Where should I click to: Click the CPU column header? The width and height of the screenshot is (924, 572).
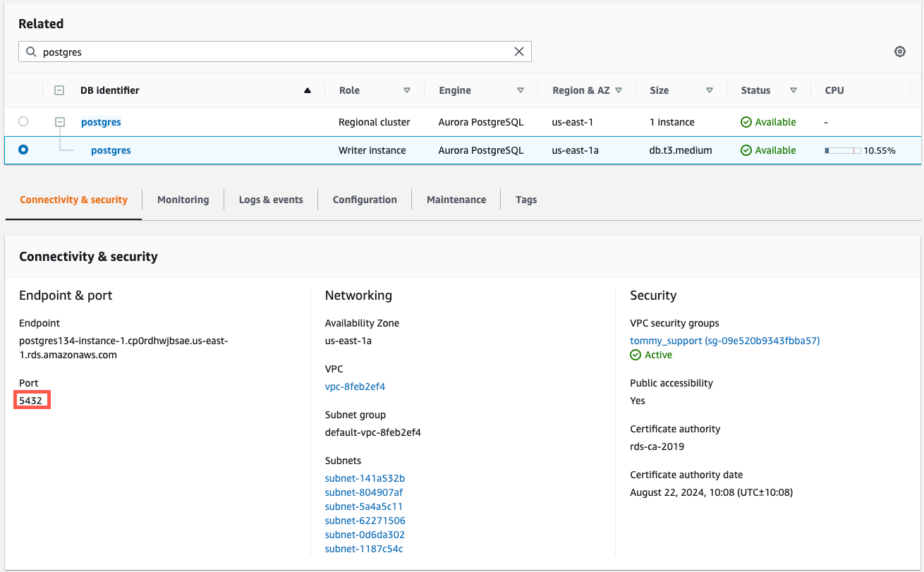834,90
